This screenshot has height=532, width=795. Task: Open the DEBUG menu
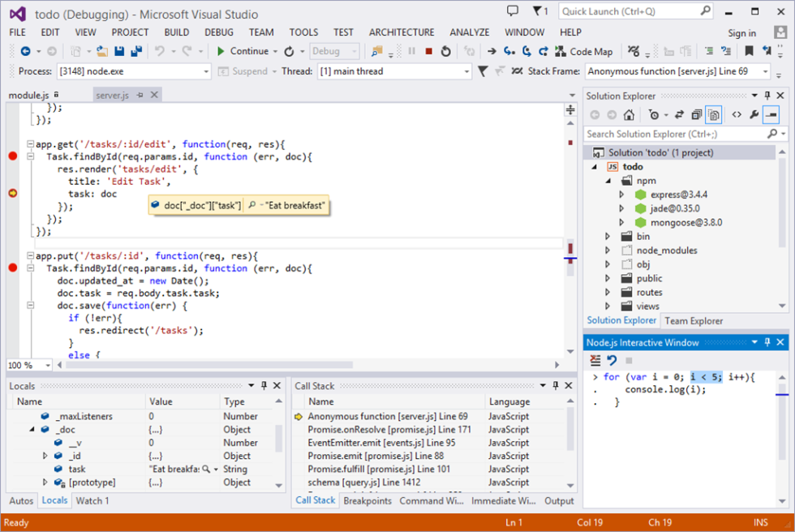pos(218,32)
